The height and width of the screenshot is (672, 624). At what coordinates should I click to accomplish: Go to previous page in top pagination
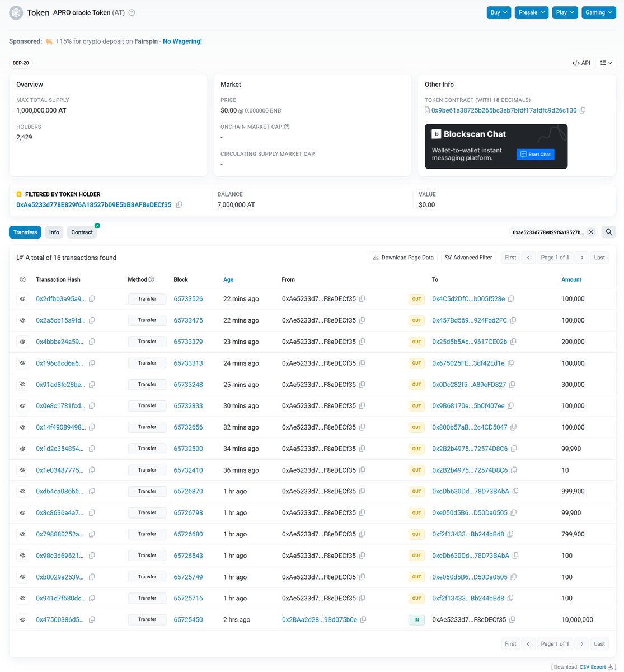point(528,258)
